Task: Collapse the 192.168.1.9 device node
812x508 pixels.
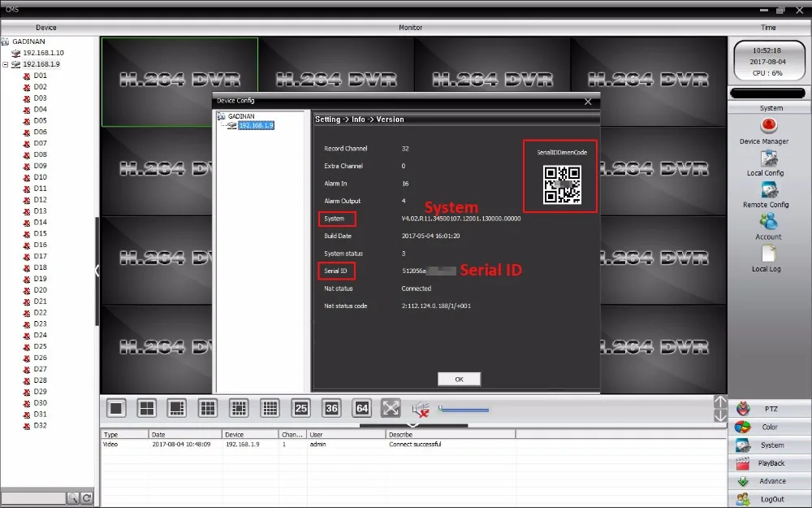Action: coord(5,64)
